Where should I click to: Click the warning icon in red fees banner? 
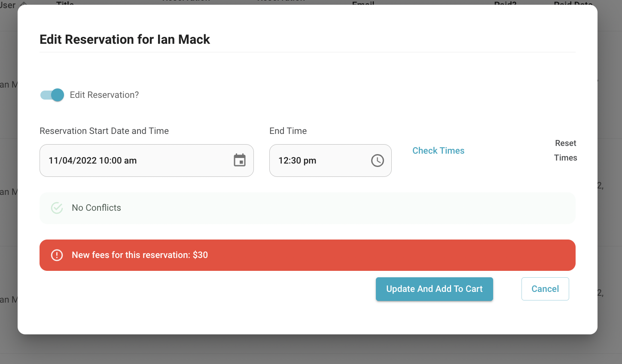[57, 255]
